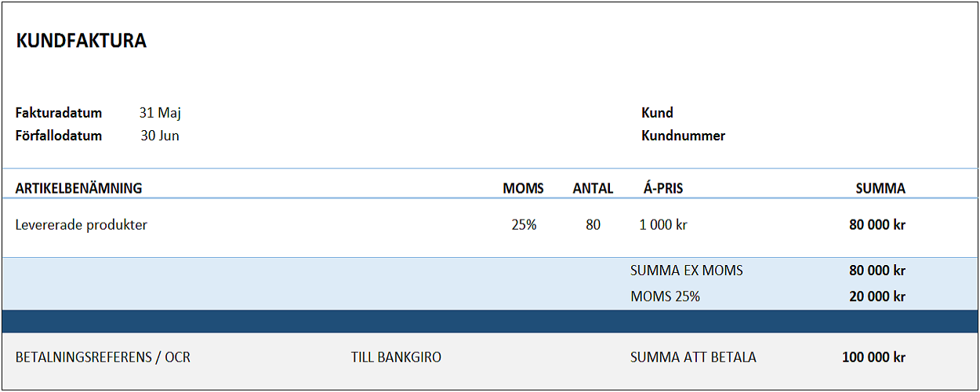
Task: Select the MOMS column header
Action: (523, 188)
